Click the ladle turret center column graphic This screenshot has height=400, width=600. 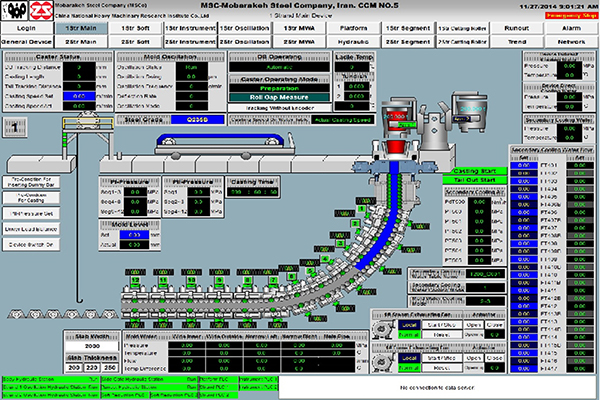pyautogui.click(x=434, y=130)
